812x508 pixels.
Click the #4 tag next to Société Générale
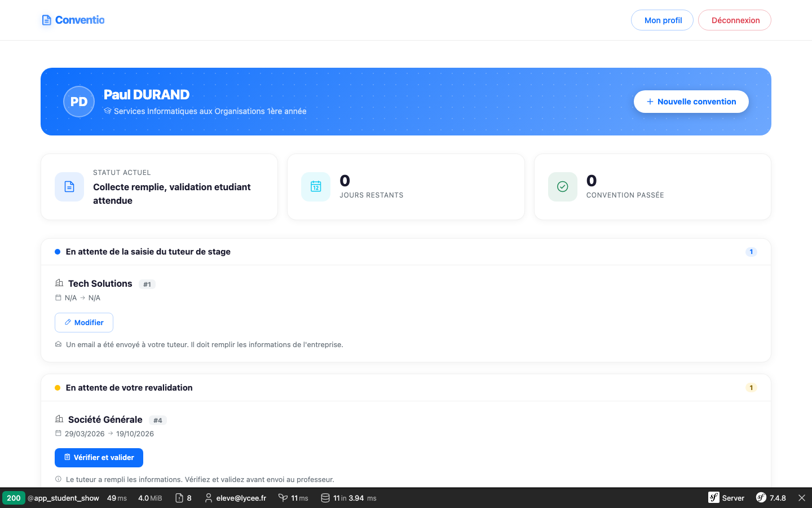tap(158, 421)
